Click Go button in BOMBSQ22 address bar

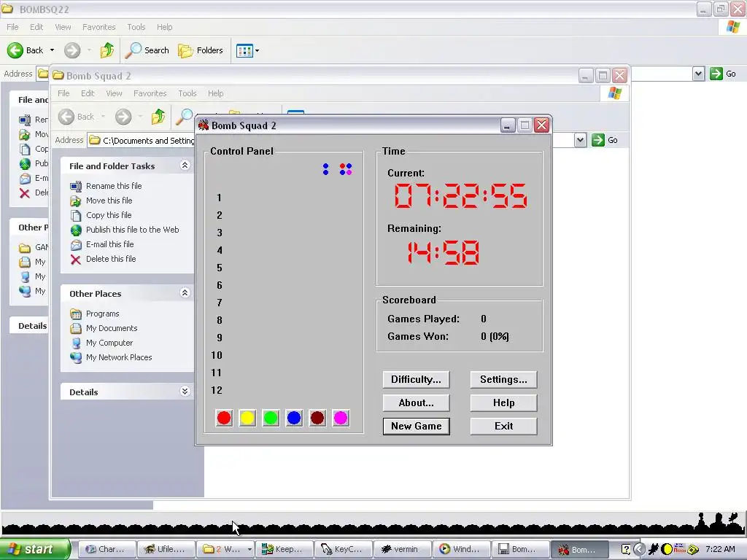[723, 74]
